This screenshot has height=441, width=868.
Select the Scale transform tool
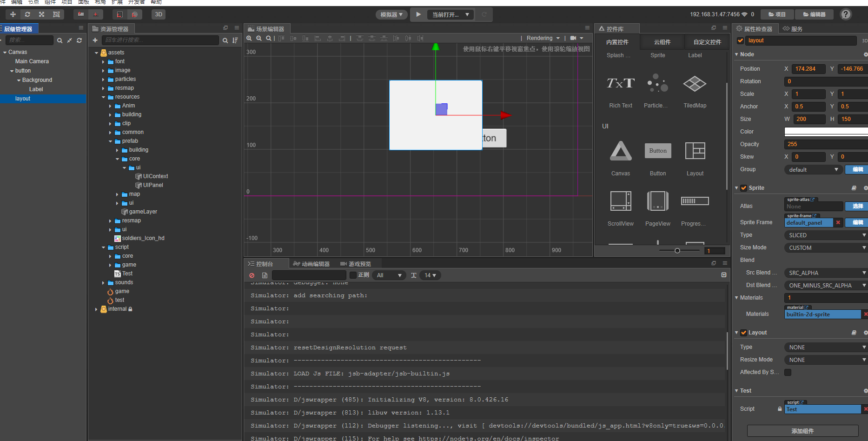[42, 14]
